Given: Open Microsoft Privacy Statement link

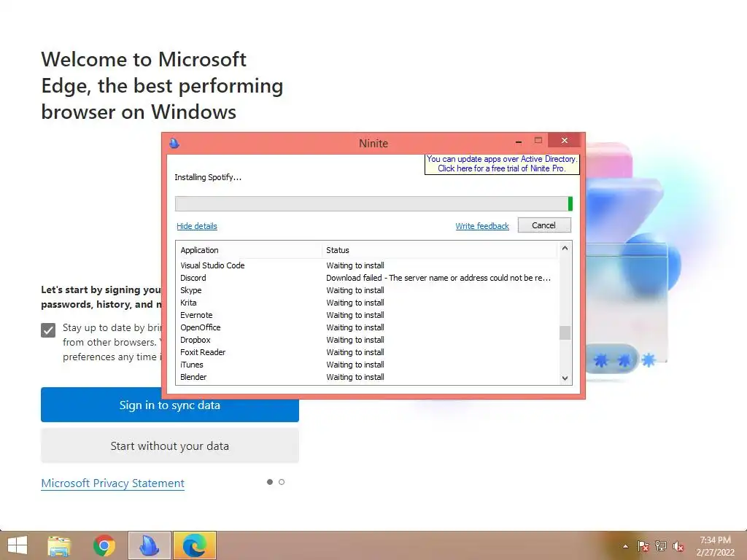Looking at the screenshot, I should click(x=112, y=483).
